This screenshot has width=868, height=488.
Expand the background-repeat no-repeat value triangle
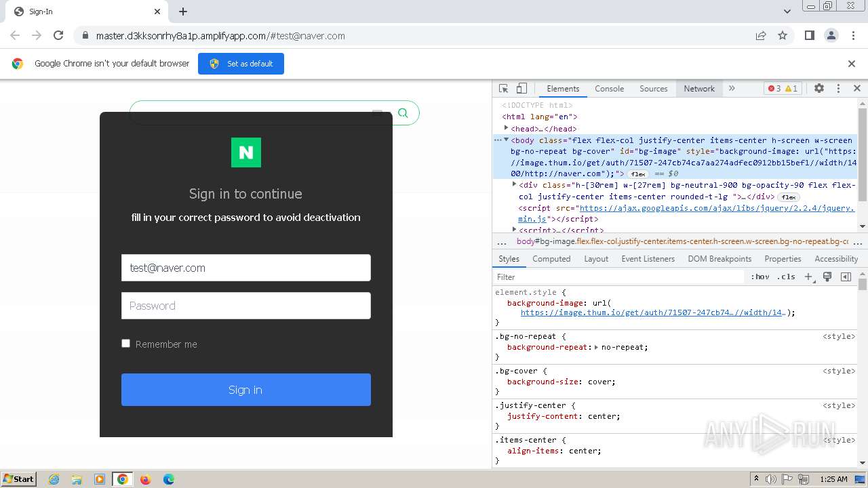pos(596,347)
